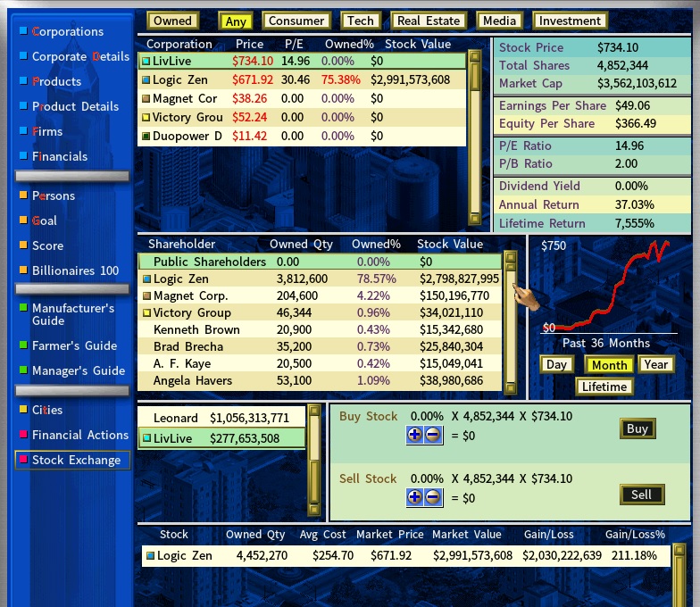
Task: Click Victory Grou color icon in corporation list
Action: point(146,118)
